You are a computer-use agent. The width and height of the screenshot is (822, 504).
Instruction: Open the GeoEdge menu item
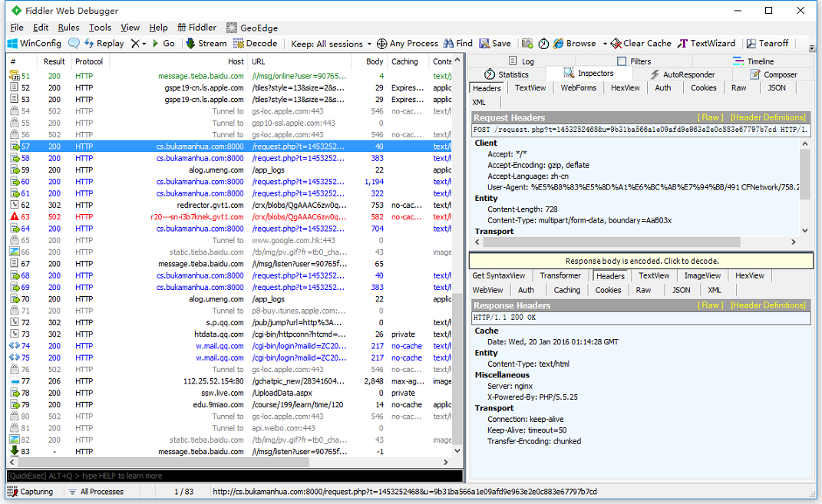pyautogui.click(x=253, y=28)
